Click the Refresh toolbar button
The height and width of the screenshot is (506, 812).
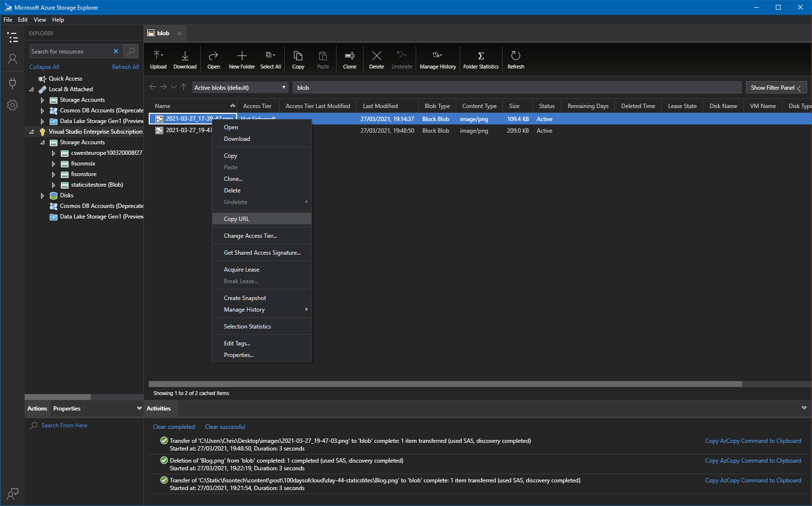tap(516, 60)
